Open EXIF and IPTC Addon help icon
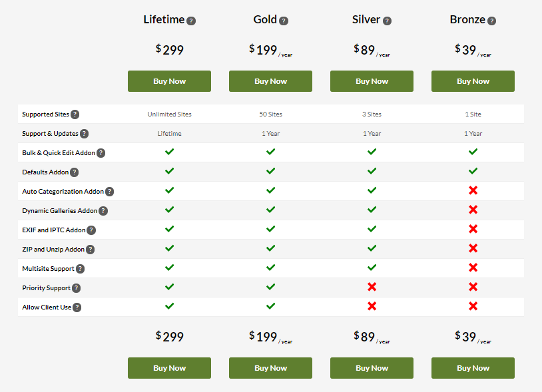Screen dimensions: 542x392 point(91,230)
